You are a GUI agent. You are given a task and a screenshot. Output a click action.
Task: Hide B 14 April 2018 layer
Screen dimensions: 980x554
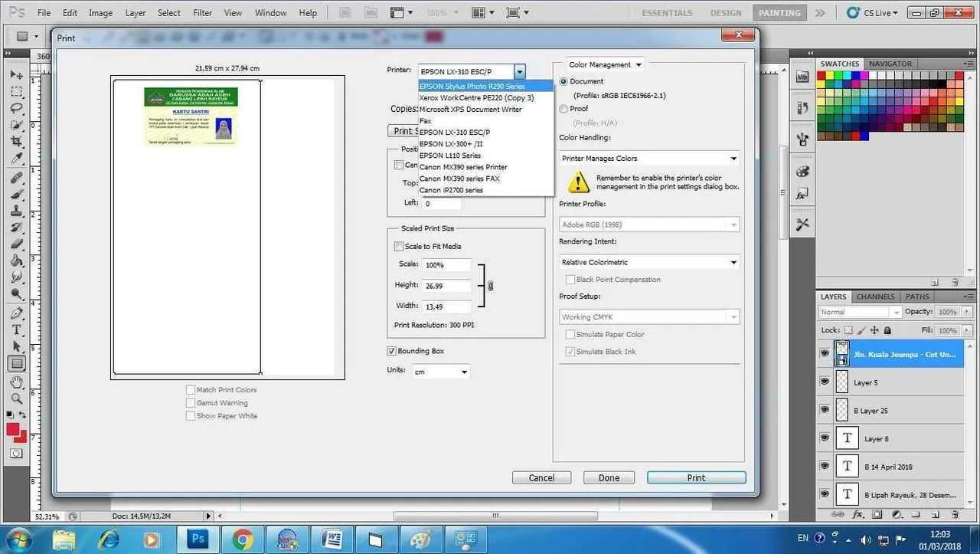(x=825, y=466)
